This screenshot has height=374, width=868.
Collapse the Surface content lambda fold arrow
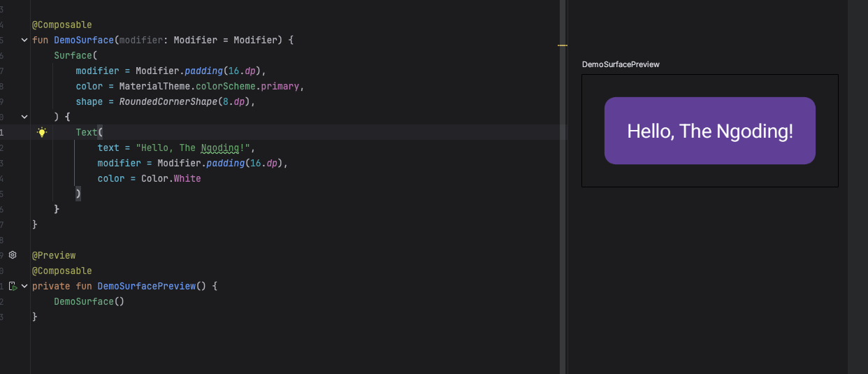click(24, 117)
